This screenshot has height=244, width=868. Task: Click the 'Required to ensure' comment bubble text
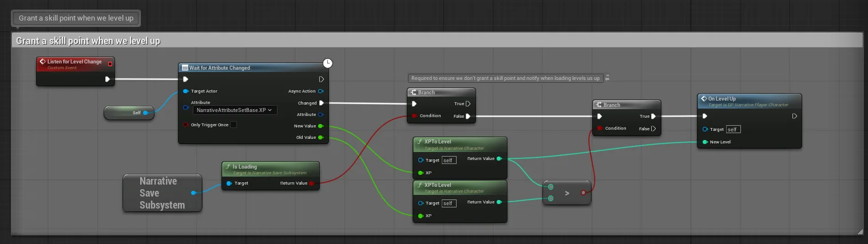[x=505, y=78]
